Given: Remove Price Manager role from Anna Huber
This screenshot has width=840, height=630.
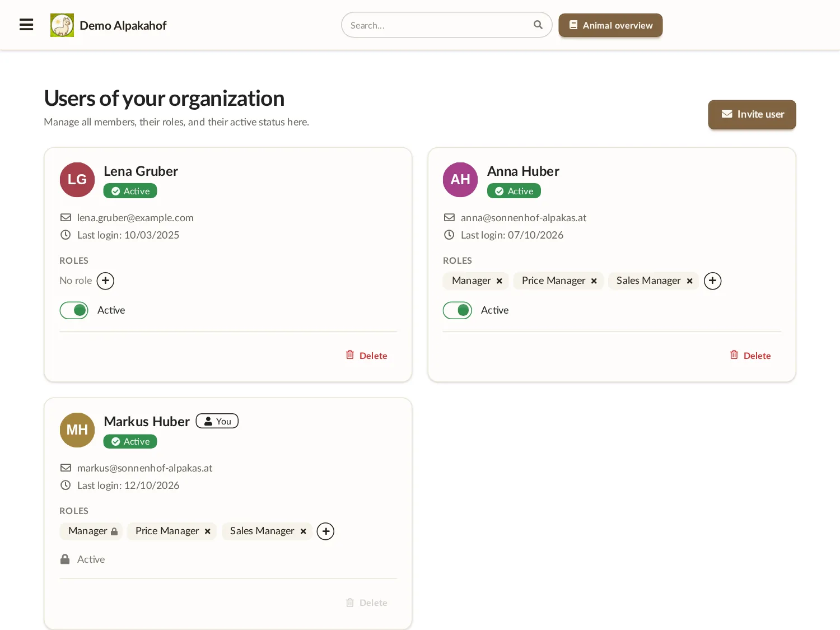Looking at the screenshot, I should pos(594,281).
